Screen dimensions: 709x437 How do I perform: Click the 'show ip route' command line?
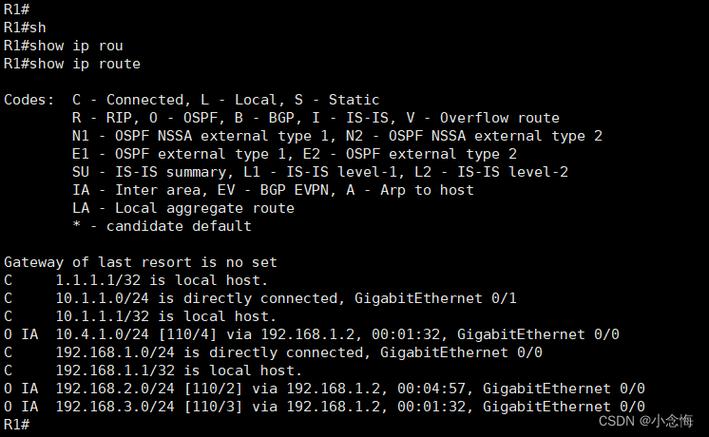[x=72, y=64]
